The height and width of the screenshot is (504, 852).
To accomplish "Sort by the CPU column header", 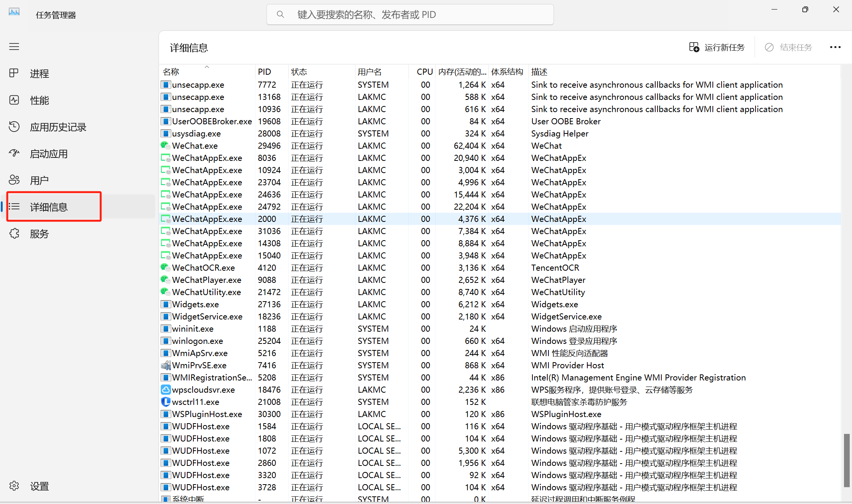I will [x=424, y=72].
